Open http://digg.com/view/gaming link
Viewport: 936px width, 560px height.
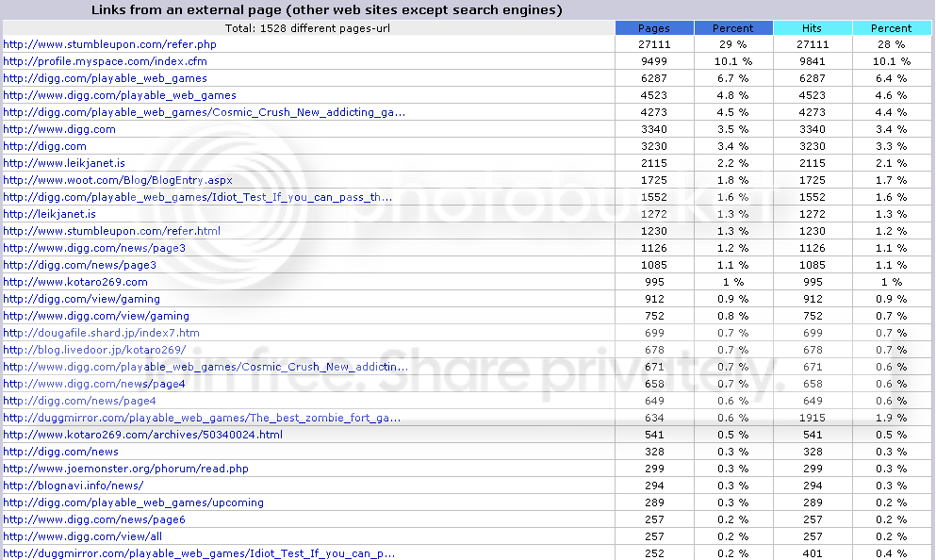pyautogui.click(x=82, y=299)
